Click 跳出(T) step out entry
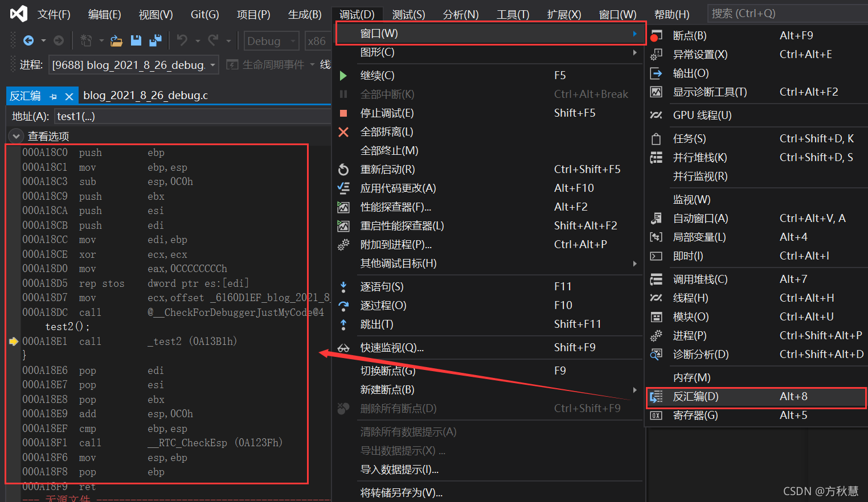Viewport: 868px width, 502px height. click(x=489, y=324)
